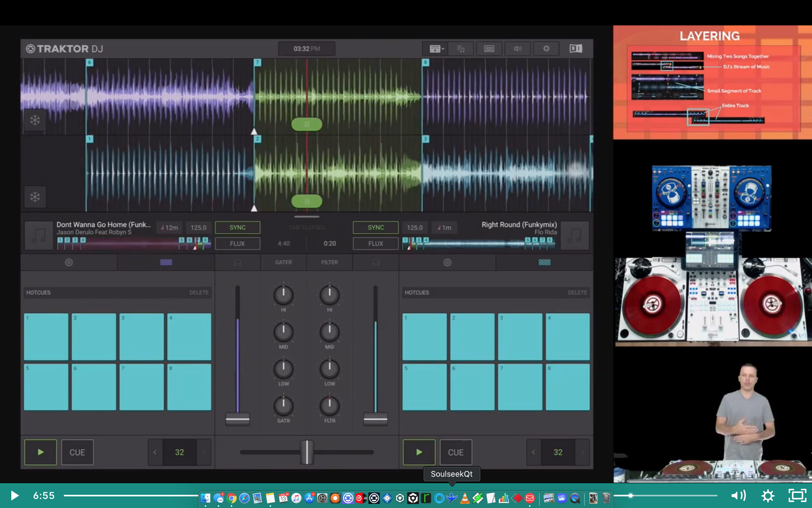Switch left deck to the hotcue pads tab
This screenshot has height=508, width=812.
point(166,262)
